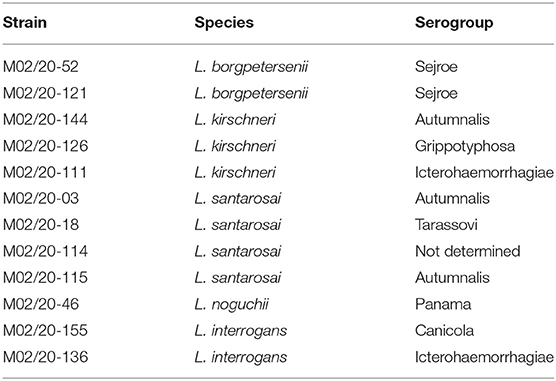Click strain M02/20-115 entry
This screenshot has width=556, height=381.
pyautogui.click(x=45, y=278)
